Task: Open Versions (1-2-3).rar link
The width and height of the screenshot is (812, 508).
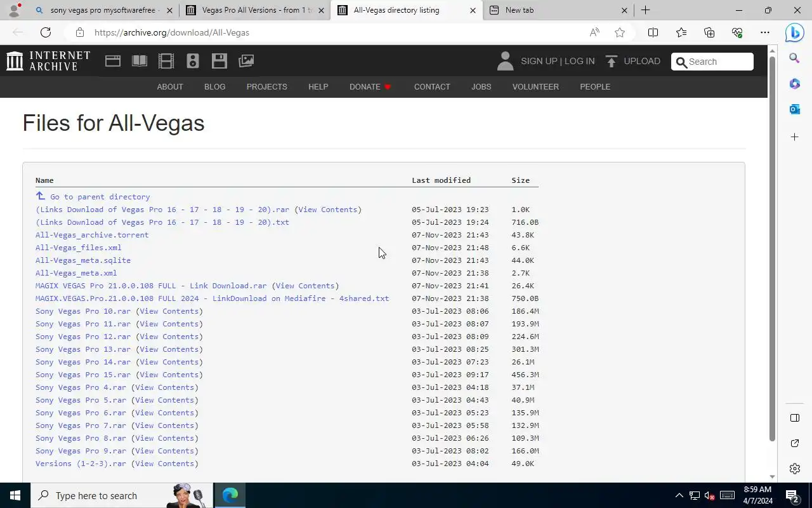Action: tap(81, 464)
